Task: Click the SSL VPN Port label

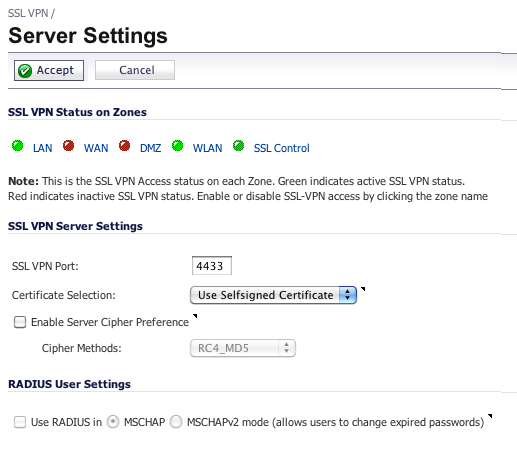Action: pyautogui.click(x=45, y=266)
